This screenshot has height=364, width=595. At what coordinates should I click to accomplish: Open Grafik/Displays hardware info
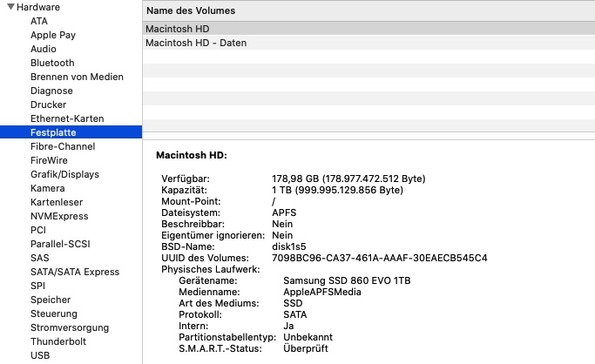[x=64, y=174]
